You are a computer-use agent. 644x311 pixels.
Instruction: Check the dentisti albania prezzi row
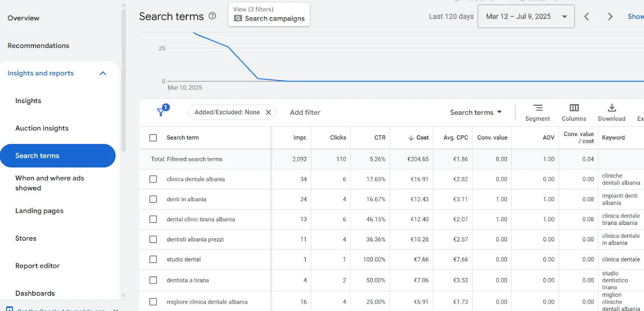pos(153,239)
